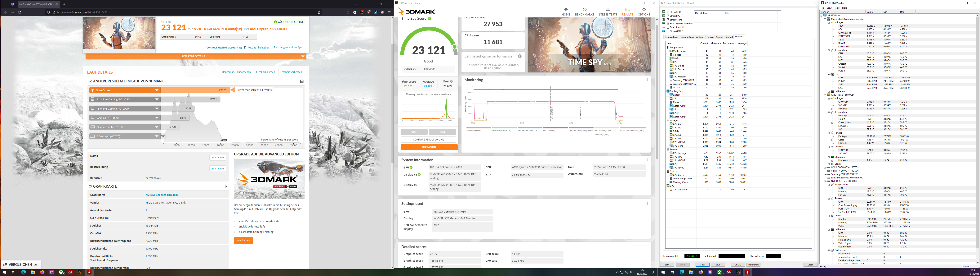Open Edge from the right taskbar
The image size is (980, 276).
click(682, 272)
